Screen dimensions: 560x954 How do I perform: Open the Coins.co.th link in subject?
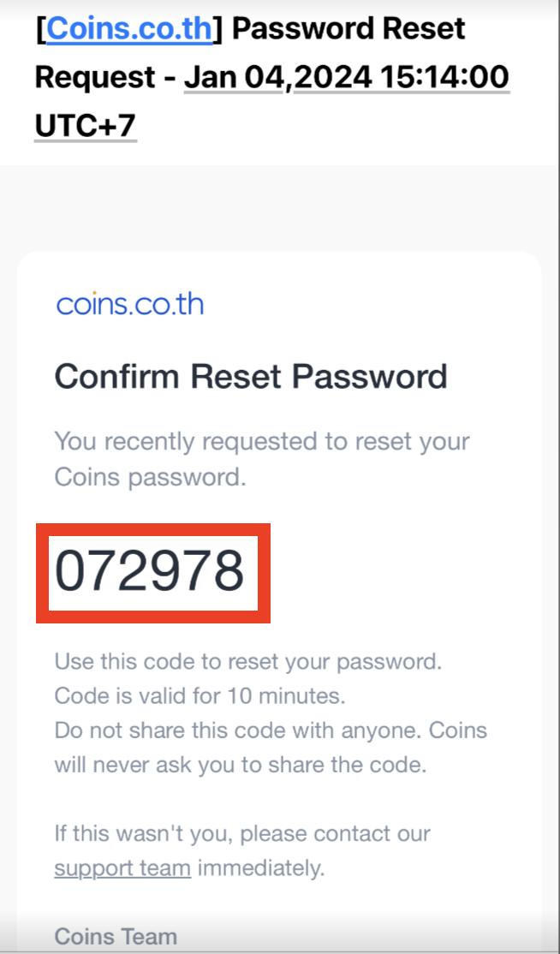pyautogui.click(x=129, y=28)
